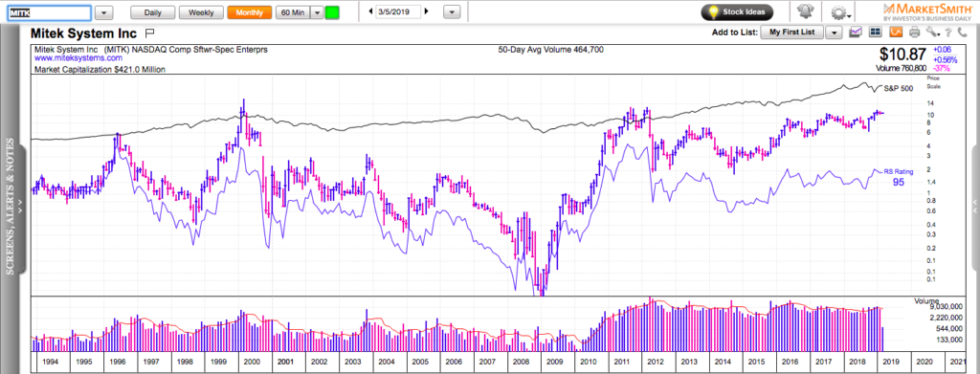
Task: Select the 60 Min intraday chart
Action: tap(293, 12)
